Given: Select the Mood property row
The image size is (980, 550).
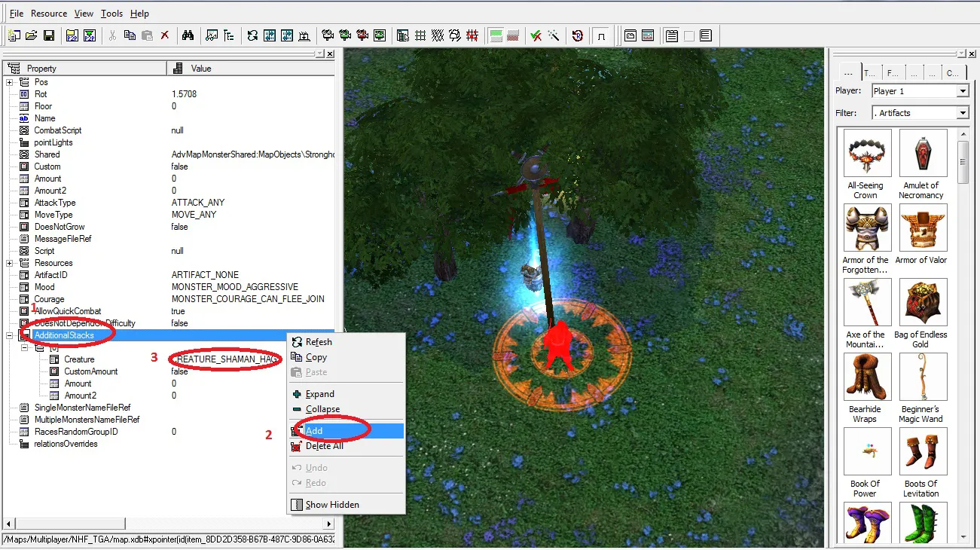Looking at the screenshot, I should coord(169,287).
